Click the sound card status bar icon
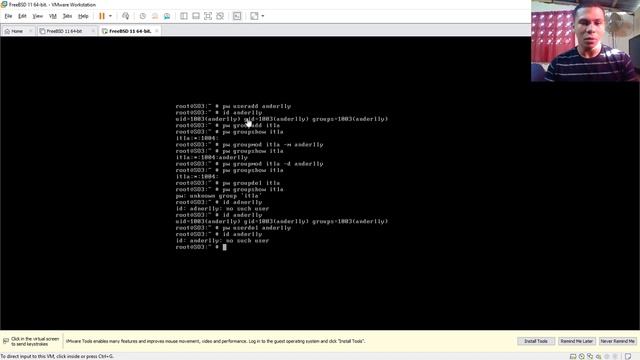The image size is (640, 360). pos(607,356)
